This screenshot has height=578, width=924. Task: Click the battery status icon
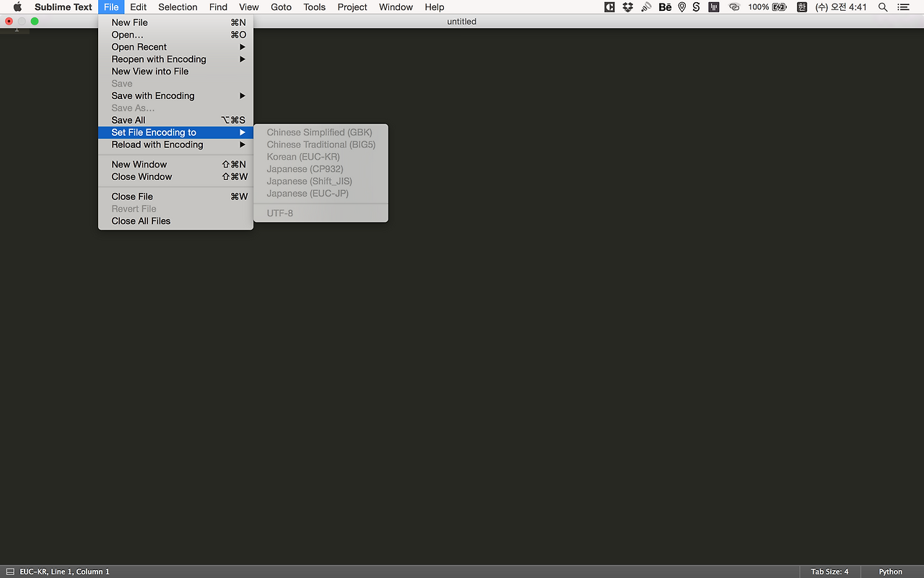[779, 7]
